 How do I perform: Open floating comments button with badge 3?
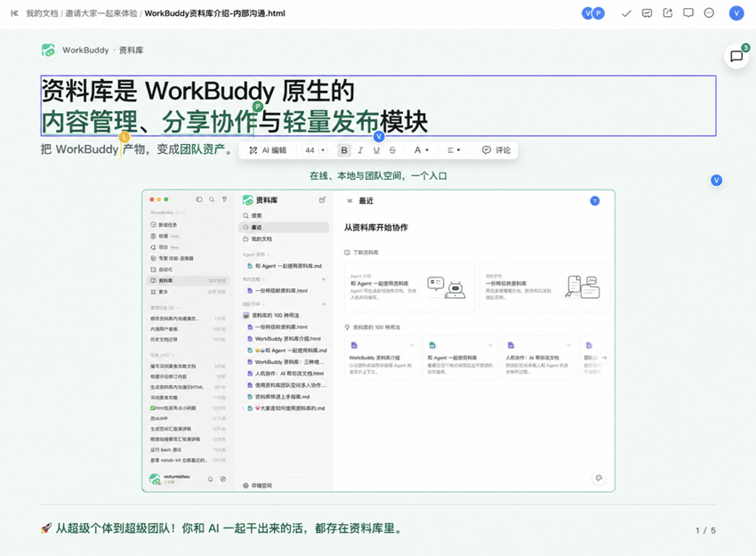[736, 56]
